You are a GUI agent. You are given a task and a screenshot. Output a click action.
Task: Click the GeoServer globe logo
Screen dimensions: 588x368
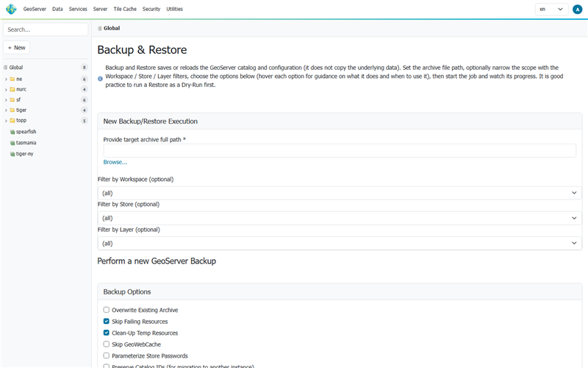11,9
